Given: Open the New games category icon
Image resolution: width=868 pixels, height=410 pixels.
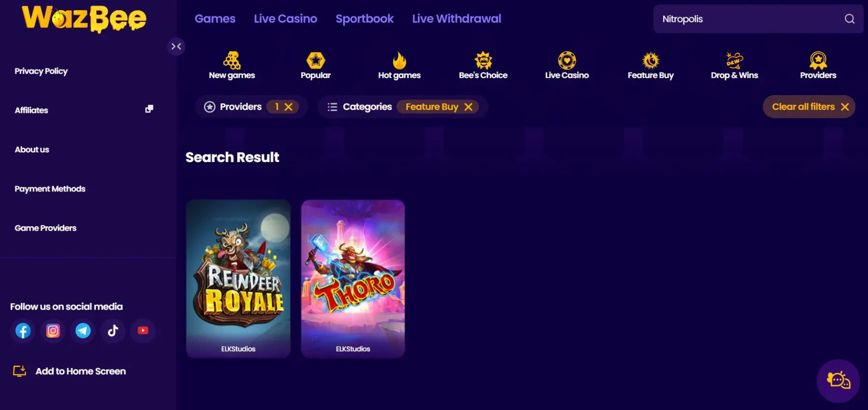Looking at the screenshot, I should coord(231,60).
